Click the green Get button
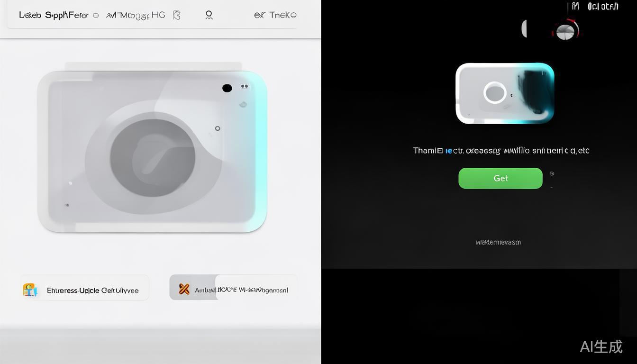Image resolution: width=637 pixels, height=364 pixels. (500, 178)
